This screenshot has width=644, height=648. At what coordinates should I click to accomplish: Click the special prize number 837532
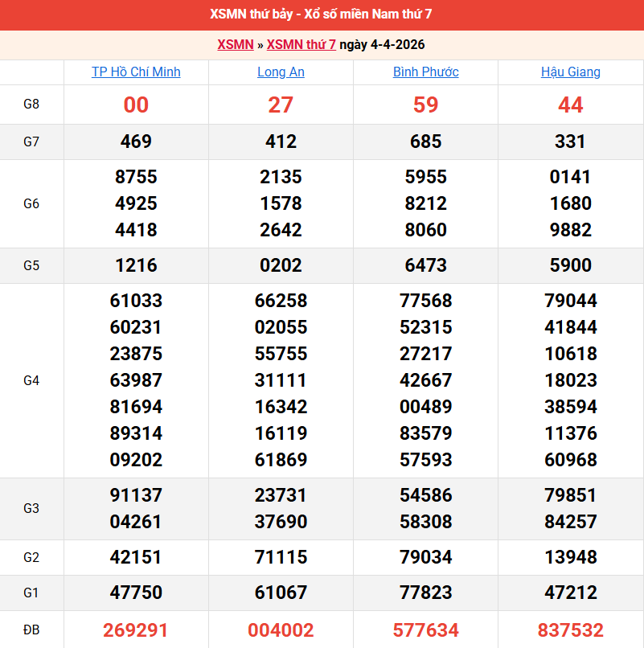[570, 630]
